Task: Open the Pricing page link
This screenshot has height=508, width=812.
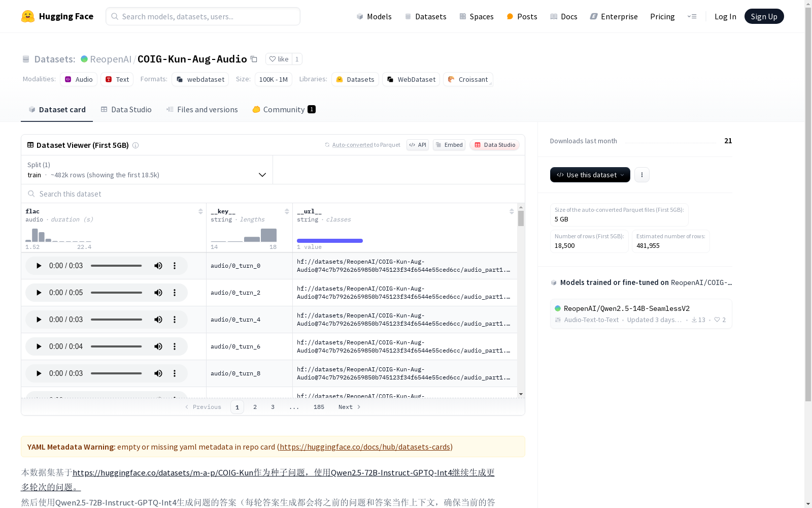Action: coord(662,16)
